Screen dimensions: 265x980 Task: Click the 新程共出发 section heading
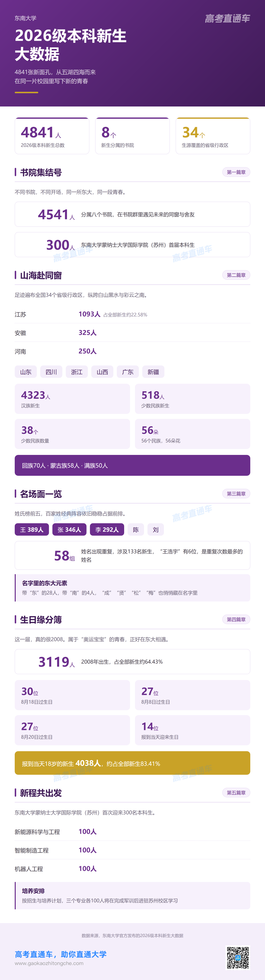pyautogui.click(x=41, y=793)
